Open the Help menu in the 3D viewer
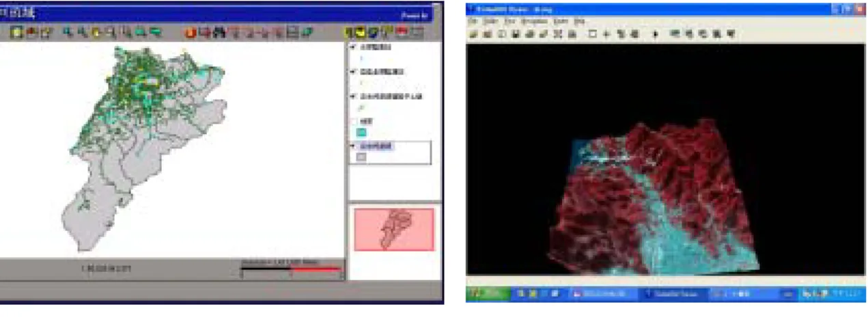The width and height of the screenshot is (868, 324). click(579, 21)
